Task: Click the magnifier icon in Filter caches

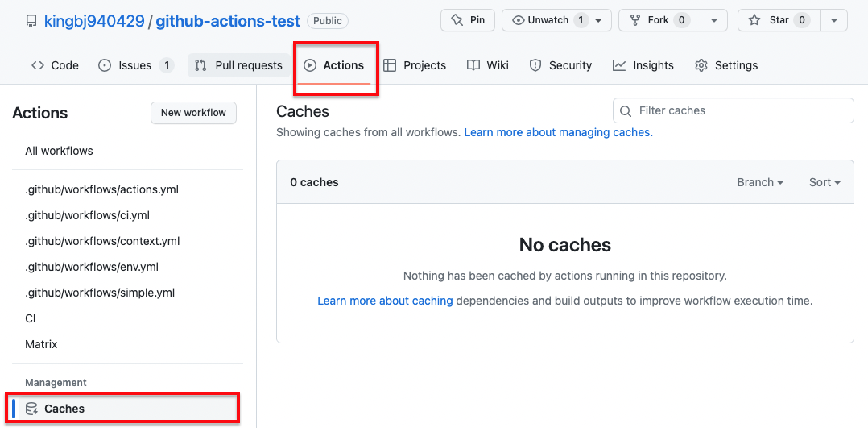Action: 626,111
